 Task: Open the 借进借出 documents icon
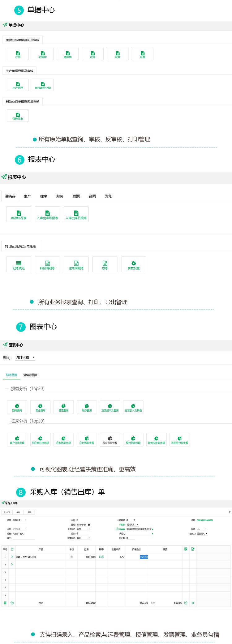(x=18, y=116)
